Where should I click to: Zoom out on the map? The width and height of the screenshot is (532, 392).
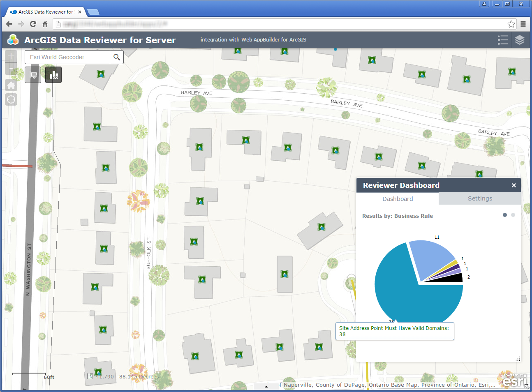(11, 68)
